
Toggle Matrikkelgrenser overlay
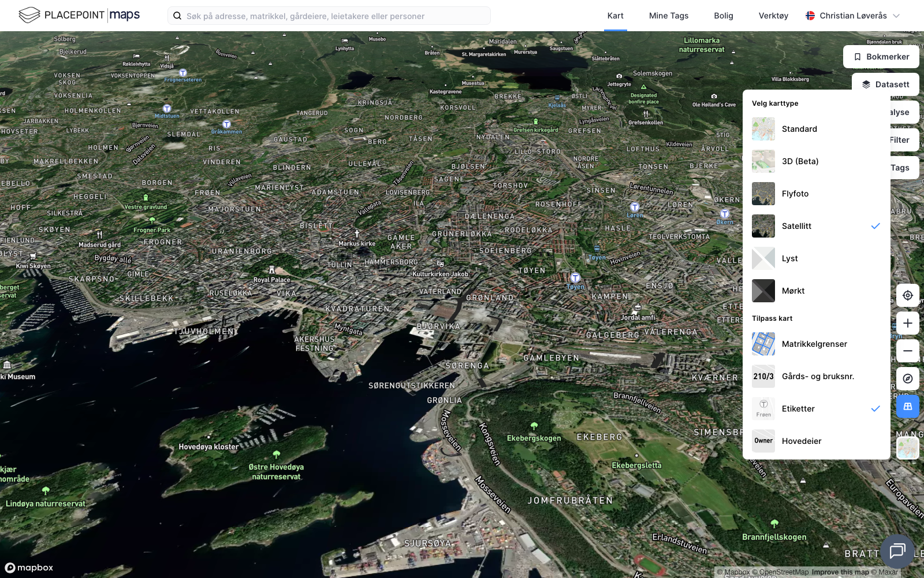point(817,344)
